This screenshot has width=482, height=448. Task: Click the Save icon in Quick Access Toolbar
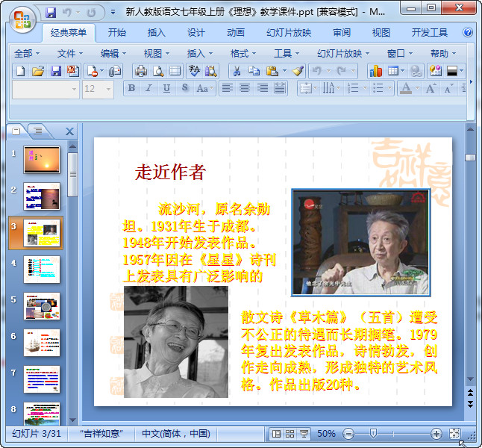[51, 12]
